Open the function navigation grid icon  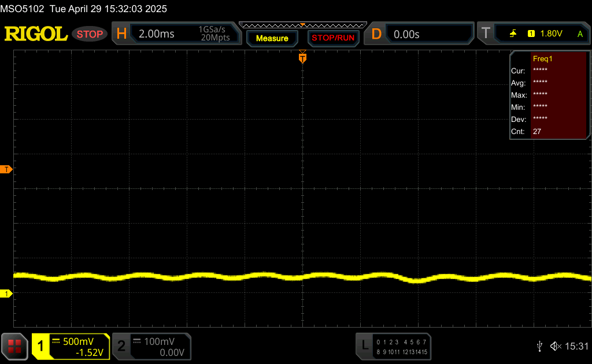pyautogui.click(x=14, y=346)
